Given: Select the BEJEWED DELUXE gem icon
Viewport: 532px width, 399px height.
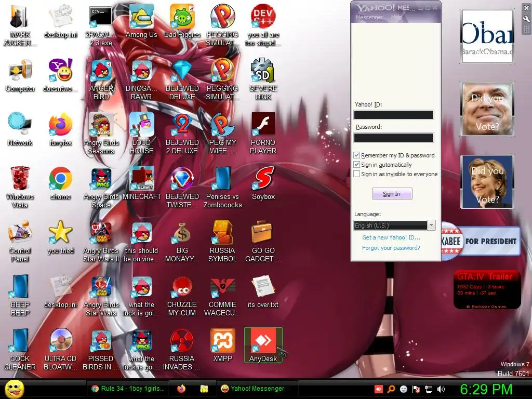Looking at the screenshot, I should coord(182,79).
